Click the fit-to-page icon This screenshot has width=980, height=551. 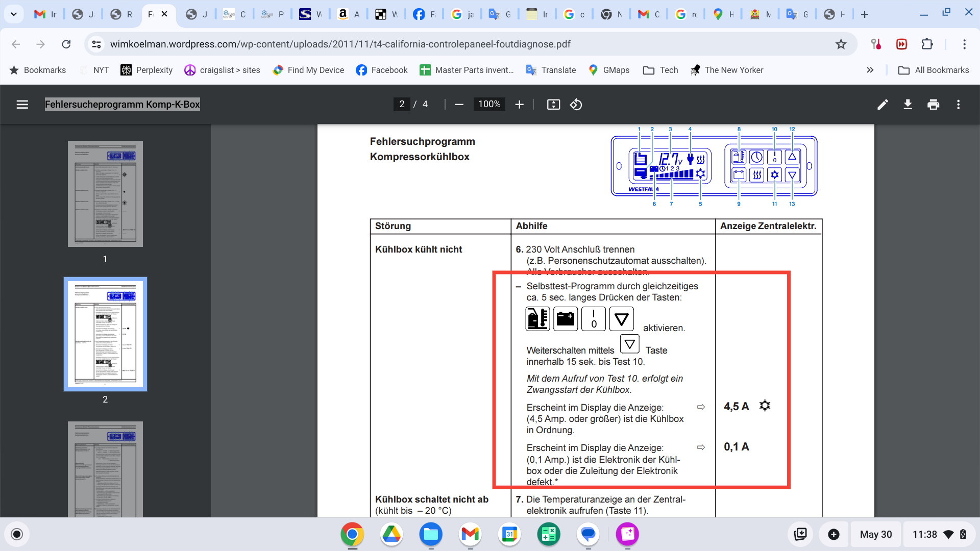553,104
